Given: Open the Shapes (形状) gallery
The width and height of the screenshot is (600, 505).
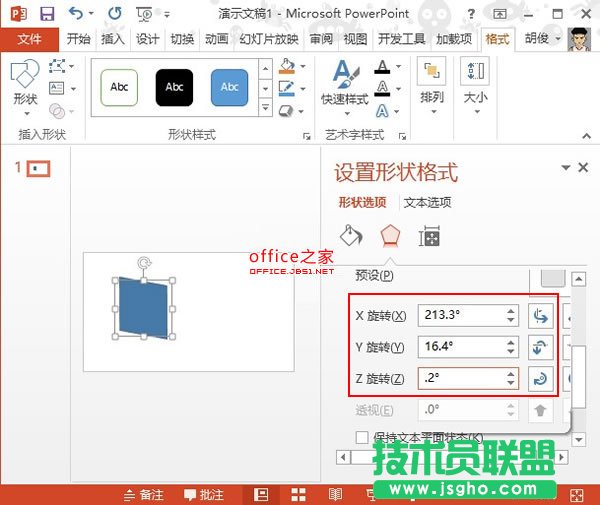Looking at the screenshot, I should (25, 88).
